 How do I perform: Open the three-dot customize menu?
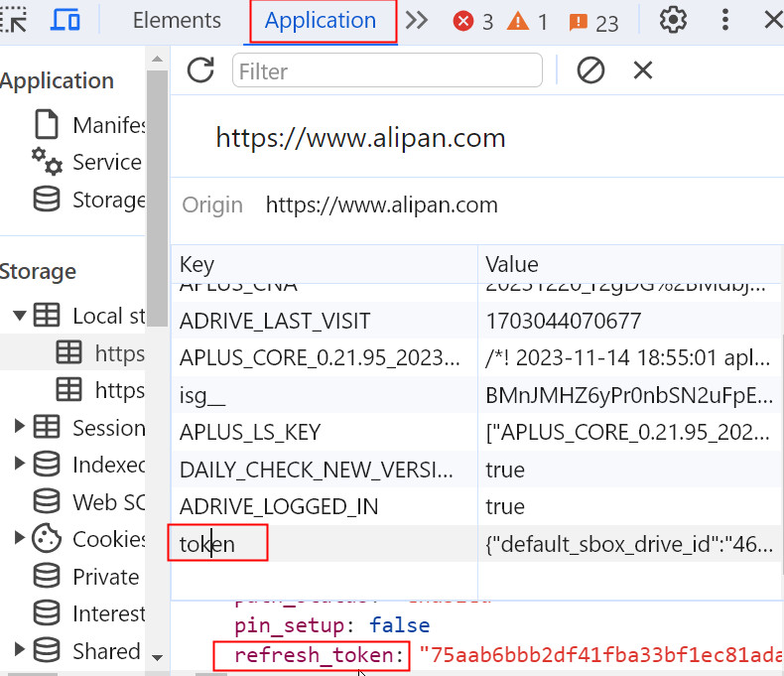pos(725,20)
